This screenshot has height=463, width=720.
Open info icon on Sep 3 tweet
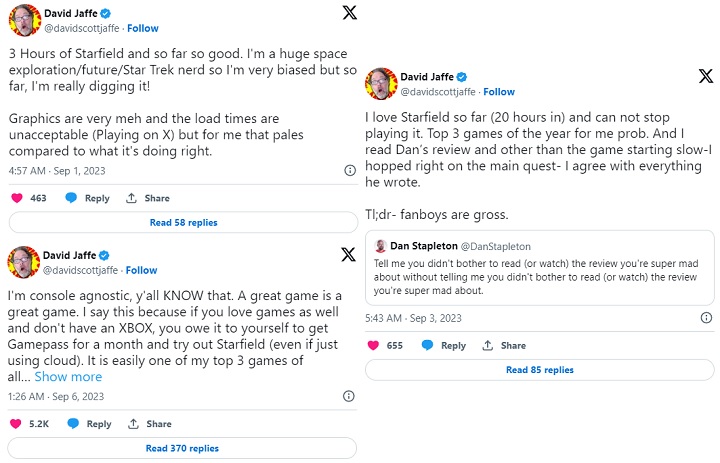705,318
